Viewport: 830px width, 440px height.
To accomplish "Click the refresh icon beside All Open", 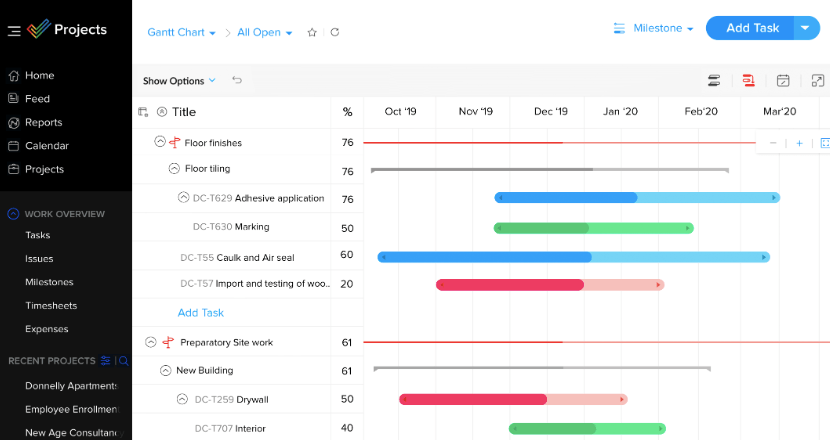I will 335,32.
